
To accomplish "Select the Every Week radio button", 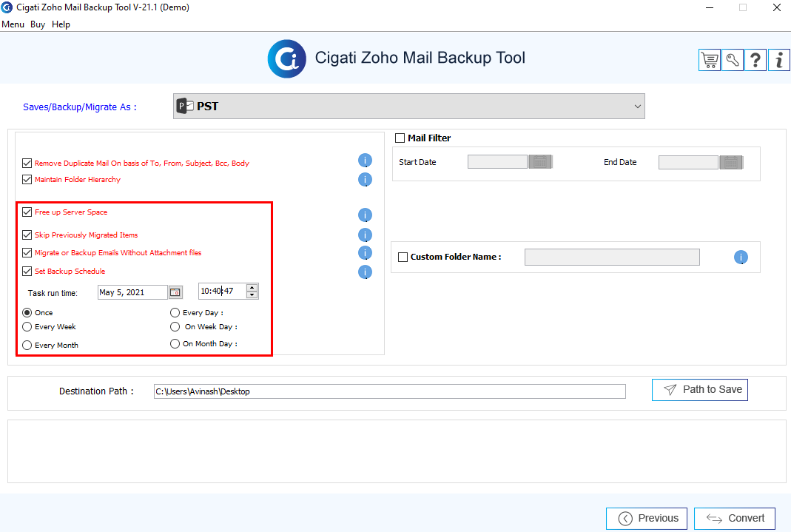I will point(27,327).
